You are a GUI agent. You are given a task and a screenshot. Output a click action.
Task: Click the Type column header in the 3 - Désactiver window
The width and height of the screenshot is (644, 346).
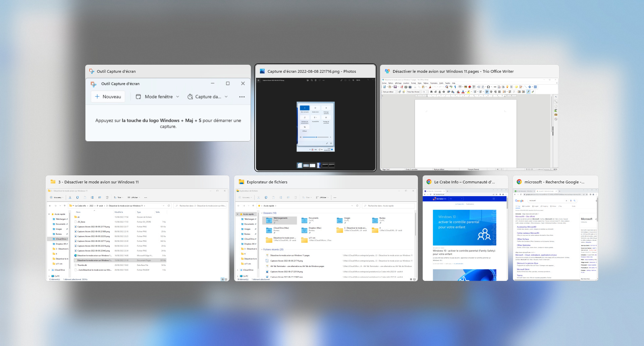tap(139, 212)
